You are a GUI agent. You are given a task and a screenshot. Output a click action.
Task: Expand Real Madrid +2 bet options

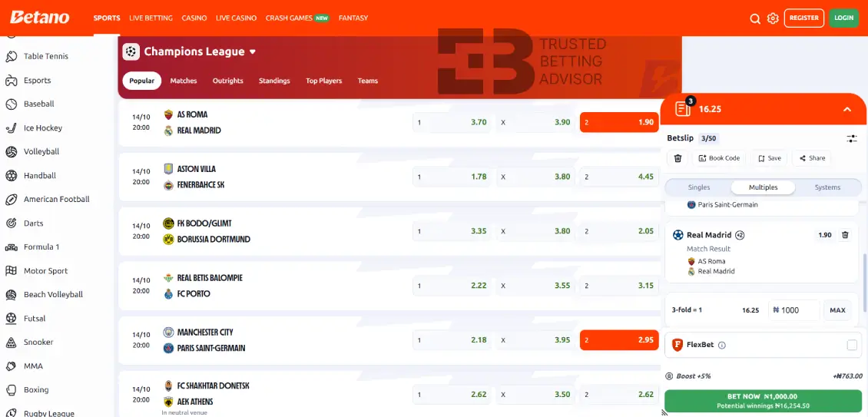[740, 235]
